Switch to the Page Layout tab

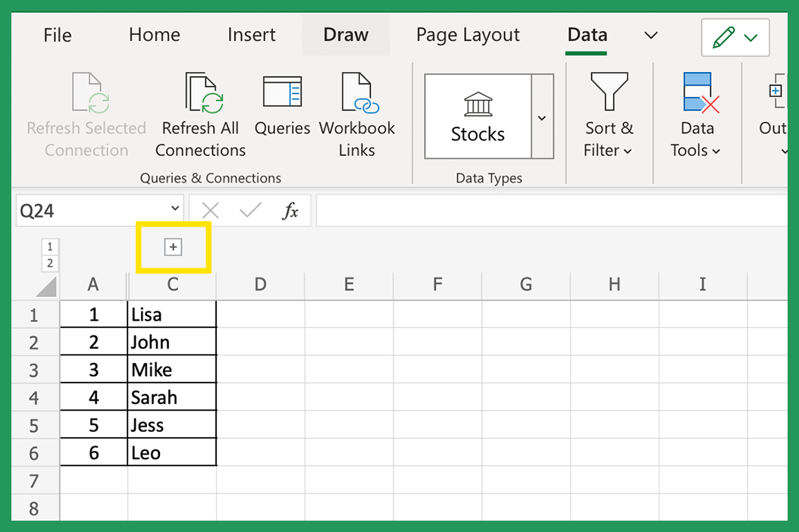click(x=467, y=35)
